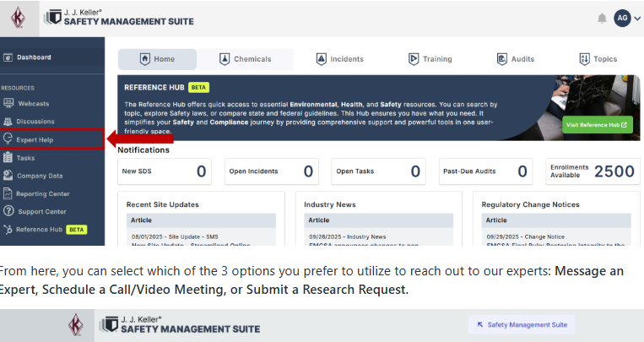The width and height of the screenshot is (644, 342).
Task: Click the RESOURCES sidebar section label
Action: point(18,88)
